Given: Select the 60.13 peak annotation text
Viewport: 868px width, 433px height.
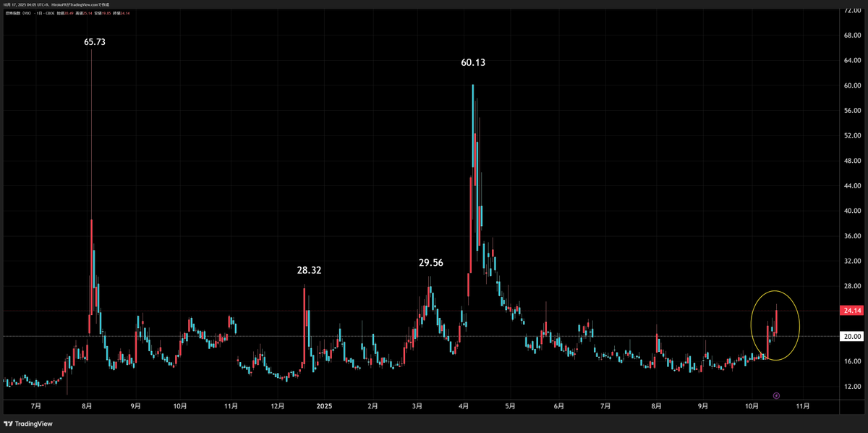Looking at the screenshot, I should click(x=473, y=62).
